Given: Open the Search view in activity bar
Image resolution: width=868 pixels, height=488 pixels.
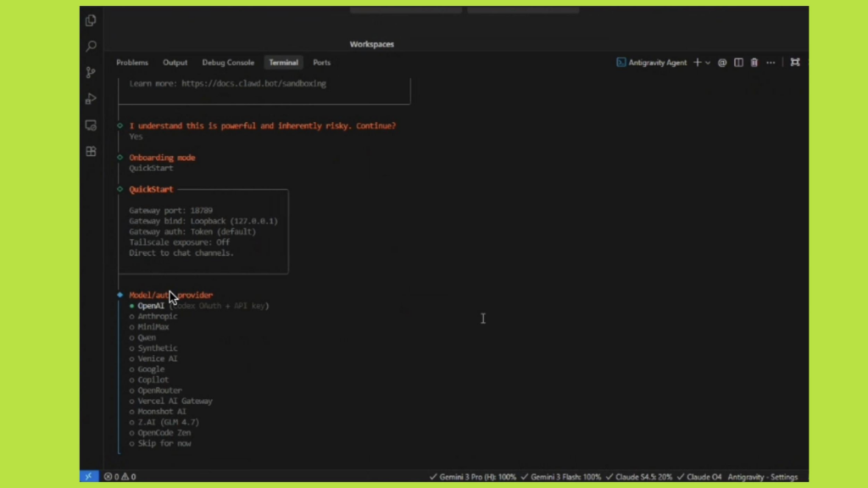Looking at the screenshot, I should click(91, 47).
